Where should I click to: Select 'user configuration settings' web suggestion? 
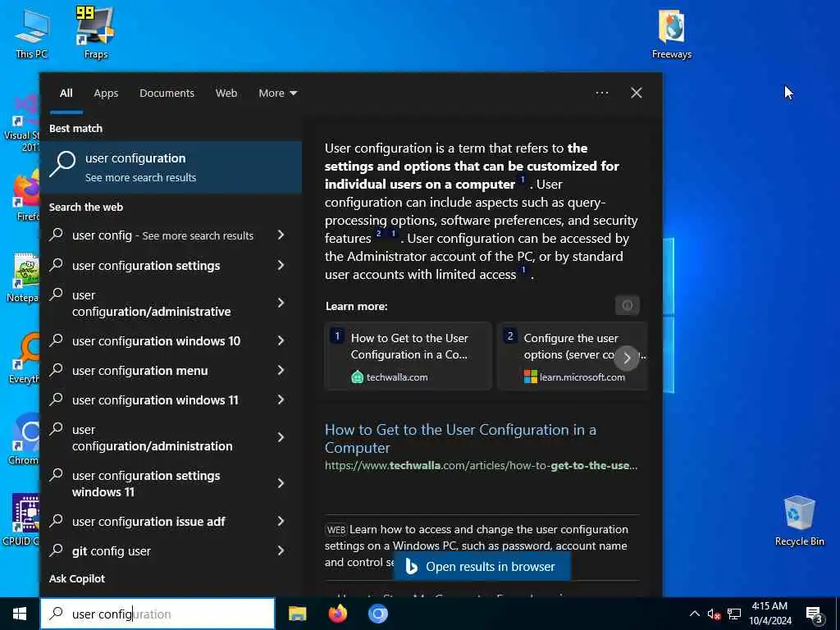pyautogui.click(x=146, y=266)
